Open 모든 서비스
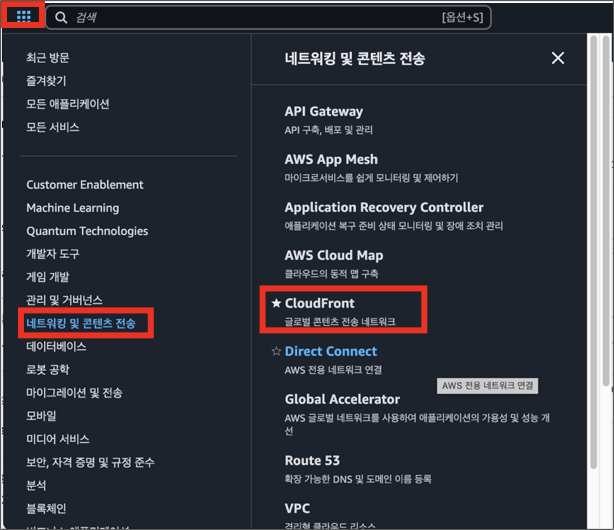 click(x=52, y=127)
